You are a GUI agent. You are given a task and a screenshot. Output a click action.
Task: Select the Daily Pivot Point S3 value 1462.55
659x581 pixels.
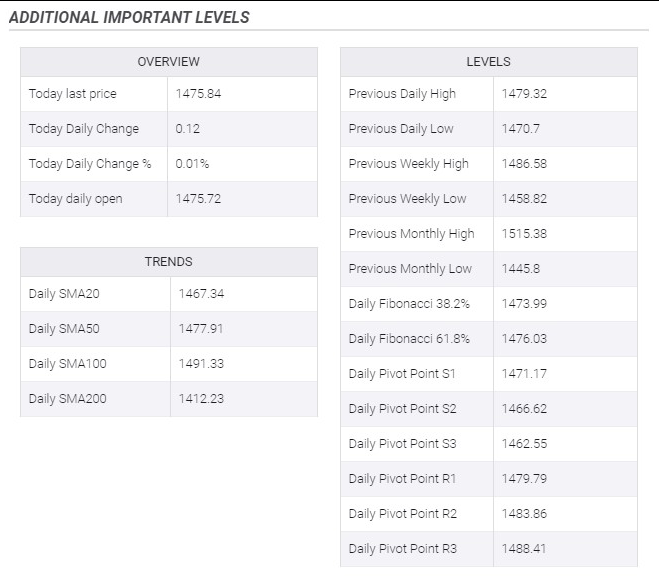click(x=524, y=444)
